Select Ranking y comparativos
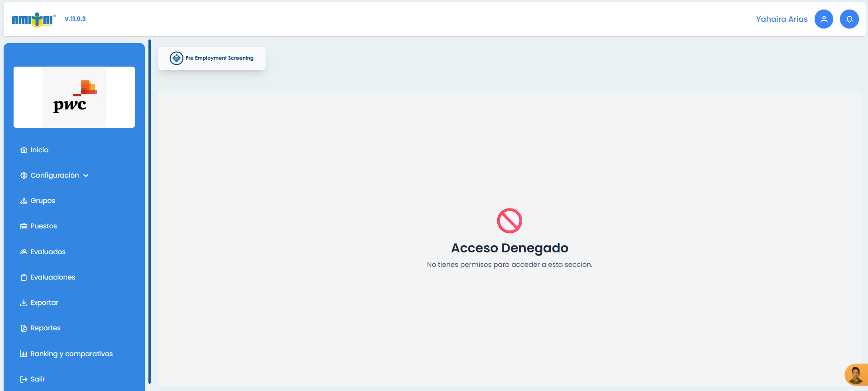This screenshot has height=391, width=868. (x=71, y=354)
